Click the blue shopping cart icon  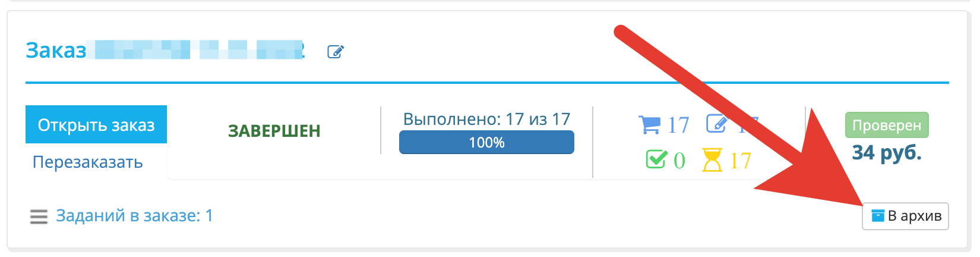[x=649, y=125]
